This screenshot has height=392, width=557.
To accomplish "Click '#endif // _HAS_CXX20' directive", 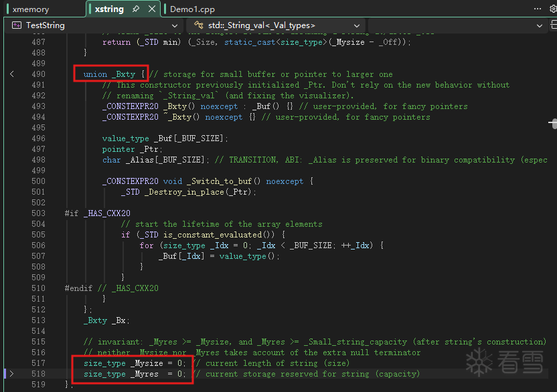I will 112,288.
